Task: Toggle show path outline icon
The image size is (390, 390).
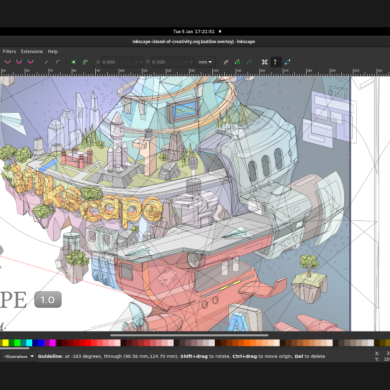Action: 288,62
